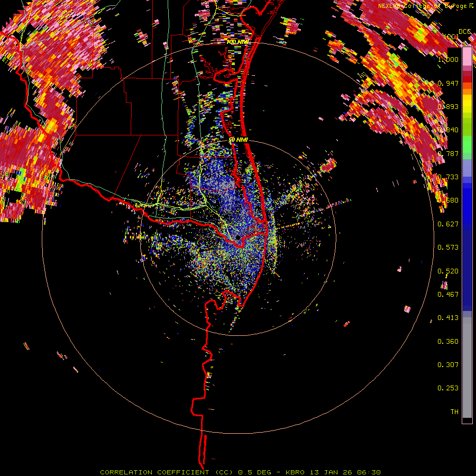Click the 0.360 legend label

[x=448, y=342]
